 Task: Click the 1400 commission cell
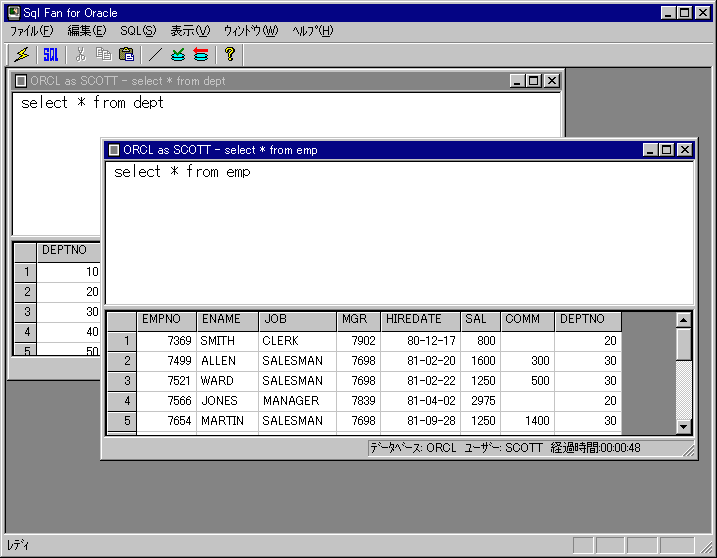[528, 421]
